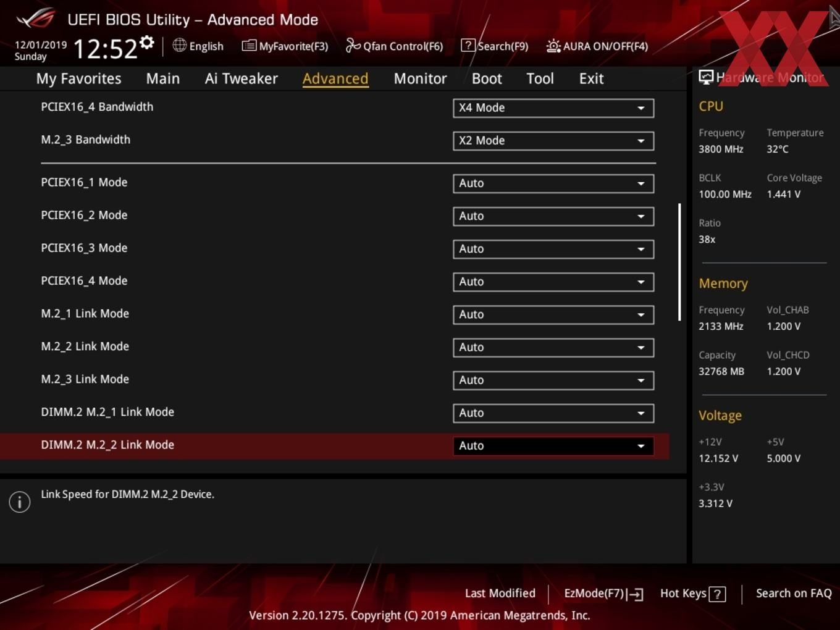
Task: Click Last Modified at the bottom
Action: pyautogui.click(x=500, y=594)
